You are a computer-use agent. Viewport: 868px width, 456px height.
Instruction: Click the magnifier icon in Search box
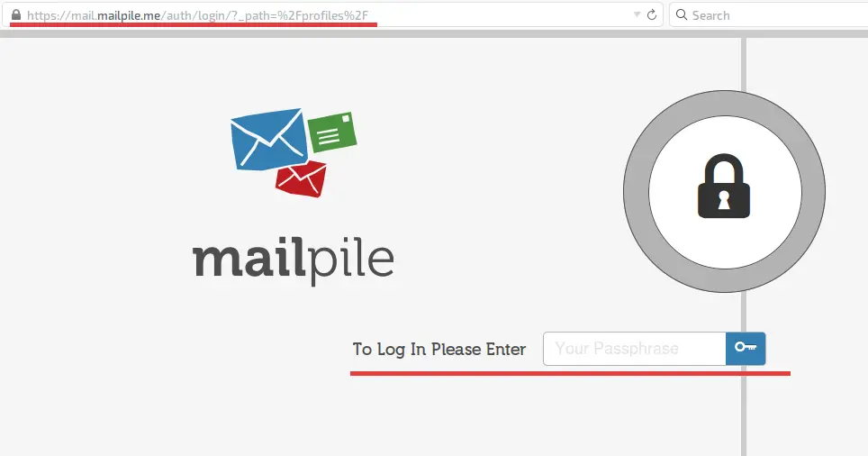682,15
